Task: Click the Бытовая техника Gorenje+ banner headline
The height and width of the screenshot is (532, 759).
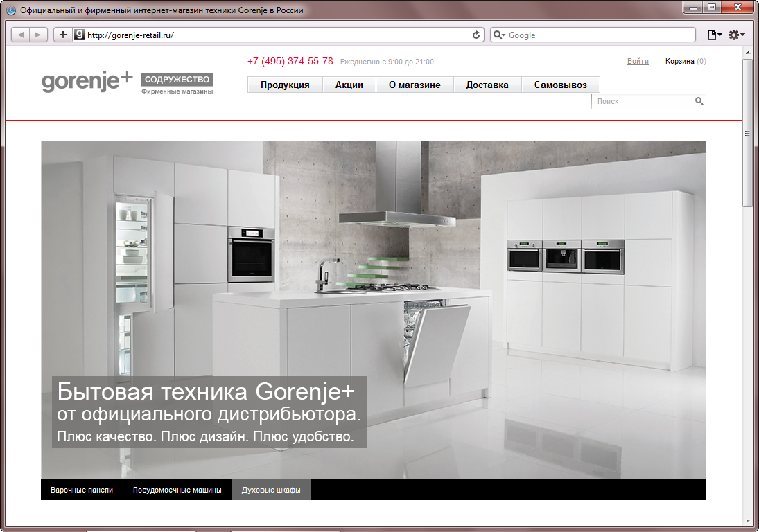Action: click(x=206, y=391)
